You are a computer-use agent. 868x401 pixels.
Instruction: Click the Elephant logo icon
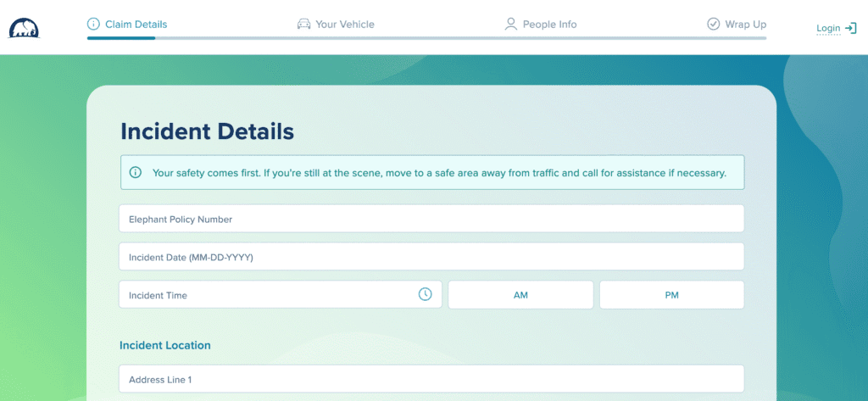[x=24, y=28]
